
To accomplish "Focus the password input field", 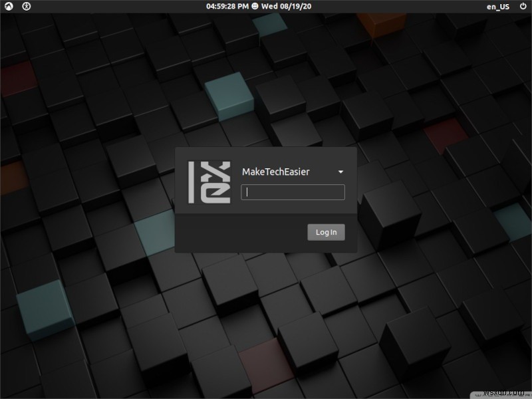I will [x=292, y=192].
